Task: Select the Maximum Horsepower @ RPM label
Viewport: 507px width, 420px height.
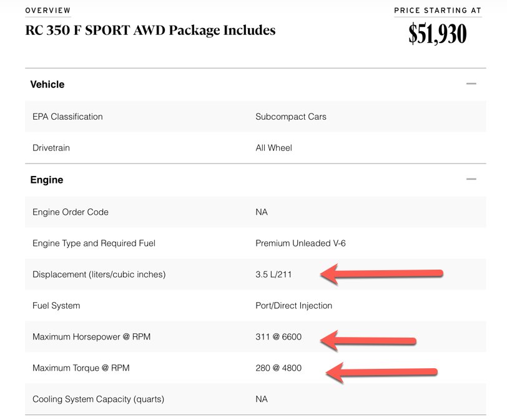Action: click(x=92, y=337)
